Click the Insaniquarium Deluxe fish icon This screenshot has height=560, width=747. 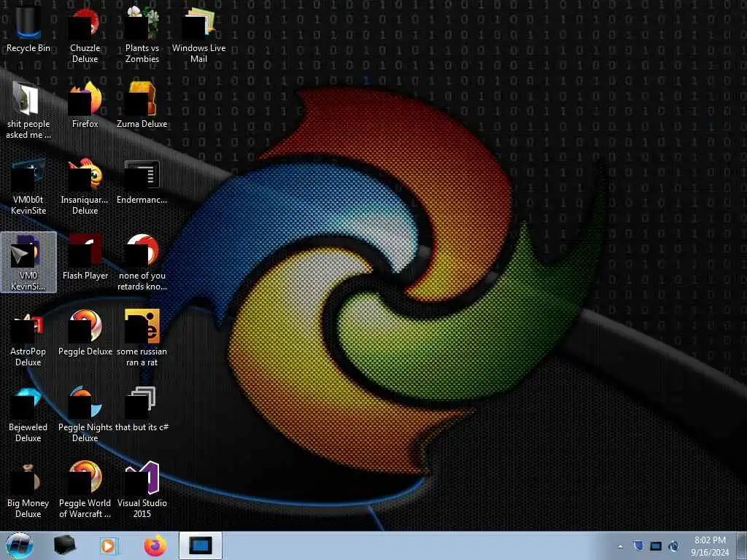(85, 186)
